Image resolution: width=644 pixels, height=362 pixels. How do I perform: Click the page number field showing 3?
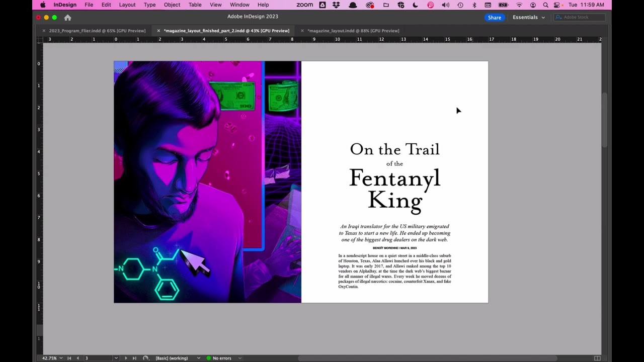(x=98, y=358)
